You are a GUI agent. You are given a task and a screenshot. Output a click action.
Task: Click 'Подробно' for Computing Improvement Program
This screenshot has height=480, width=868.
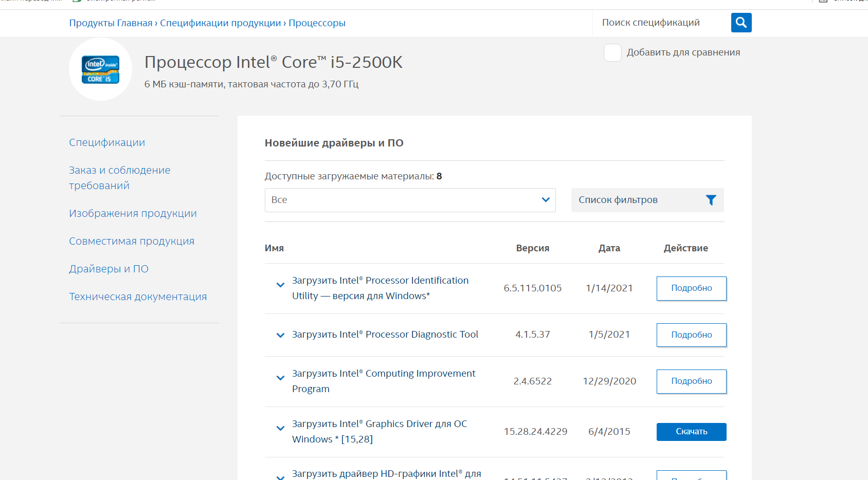pyautogui.click(x=691, y=381)
